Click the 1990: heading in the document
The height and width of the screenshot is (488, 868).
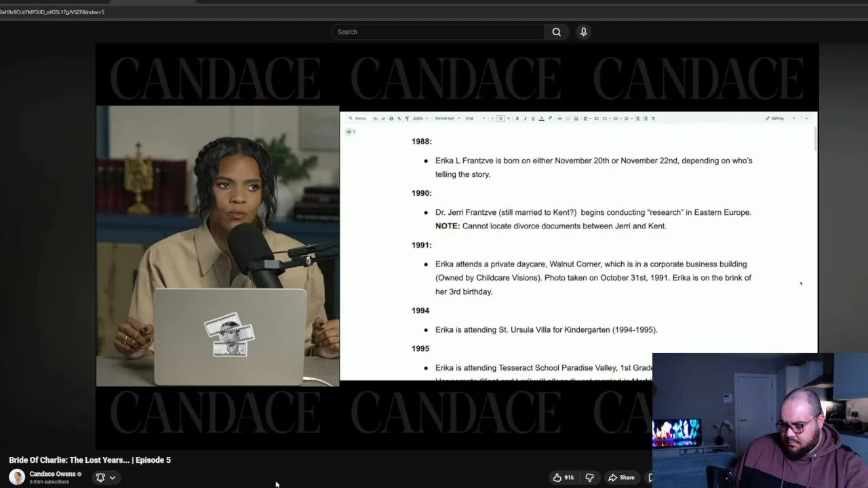pyautogui.click(x=421, y=193)
